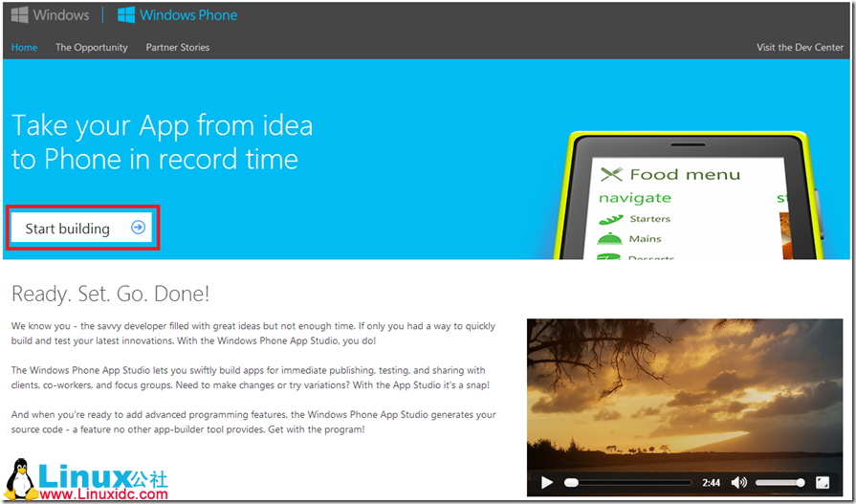Screen dimensions: 856x504
Task: Click the Food menu fork and knife icon
Action: [x=611, y=174]
